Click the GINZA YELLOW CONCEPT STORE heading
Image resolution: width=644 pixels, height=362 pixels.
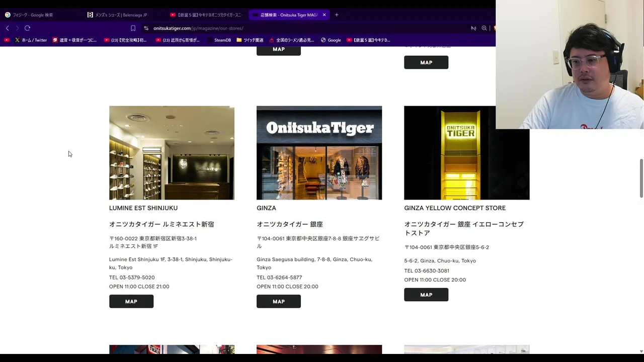tap(455, 208)
